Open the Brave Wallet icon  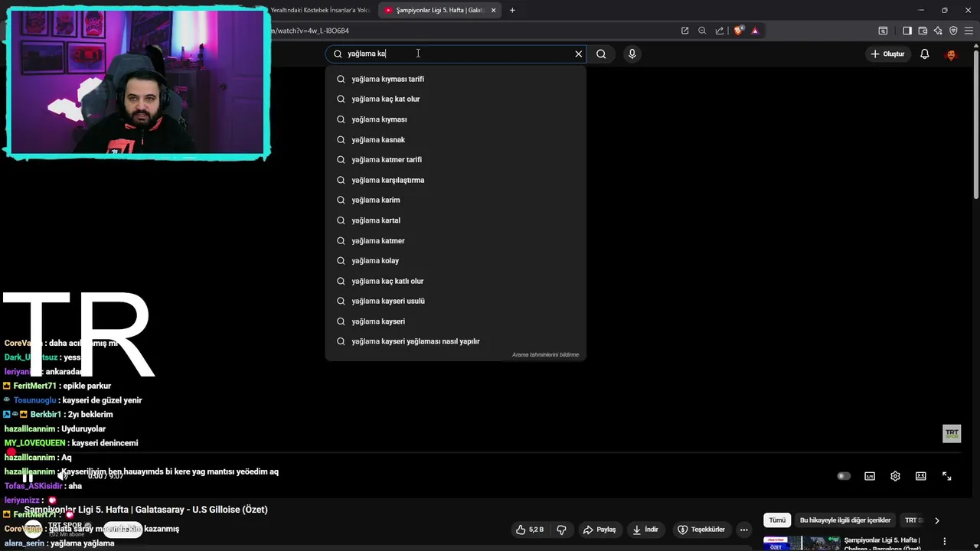pos(923,31)
